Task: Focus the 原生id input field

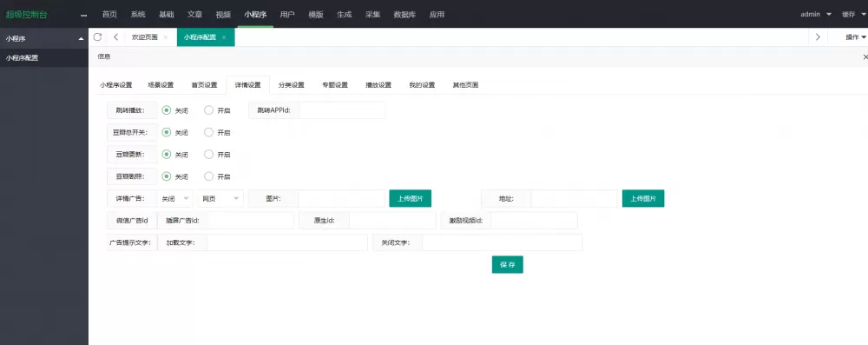Action: [392, 220]
